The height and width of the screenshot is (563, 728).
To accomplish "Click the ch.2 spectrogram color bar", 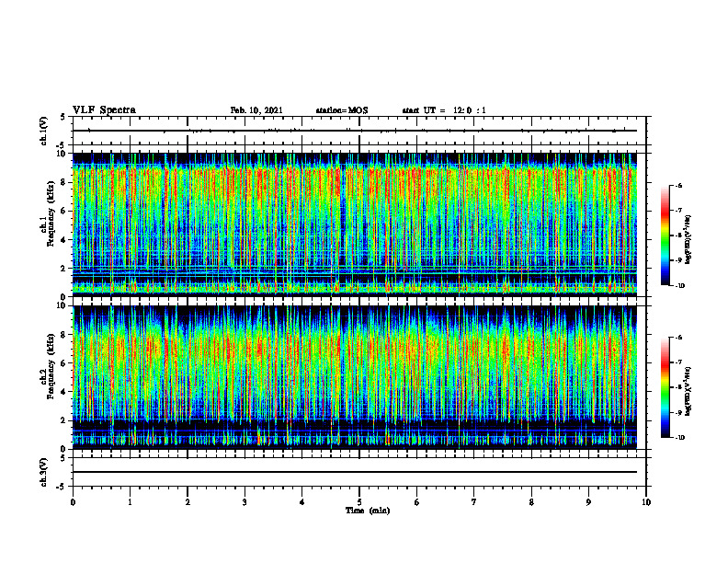I will click(x=665, y=387).
